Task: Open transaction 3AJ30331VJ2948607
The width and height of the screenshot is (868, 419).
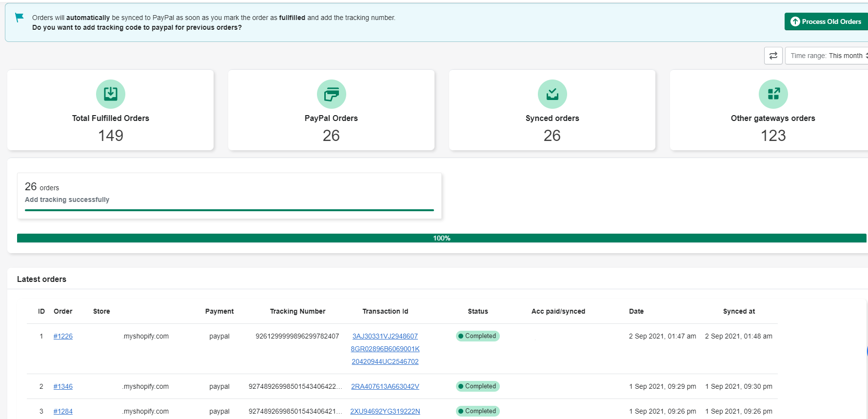Action: (385, 336)
